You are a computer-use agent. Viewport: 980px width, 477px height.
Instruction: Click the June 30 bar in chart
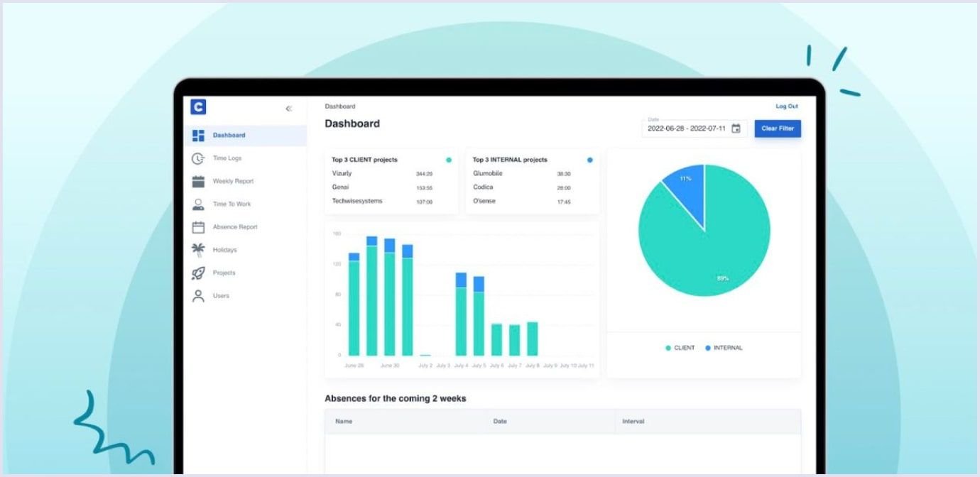pyautogui.click(x=389, y=297)
